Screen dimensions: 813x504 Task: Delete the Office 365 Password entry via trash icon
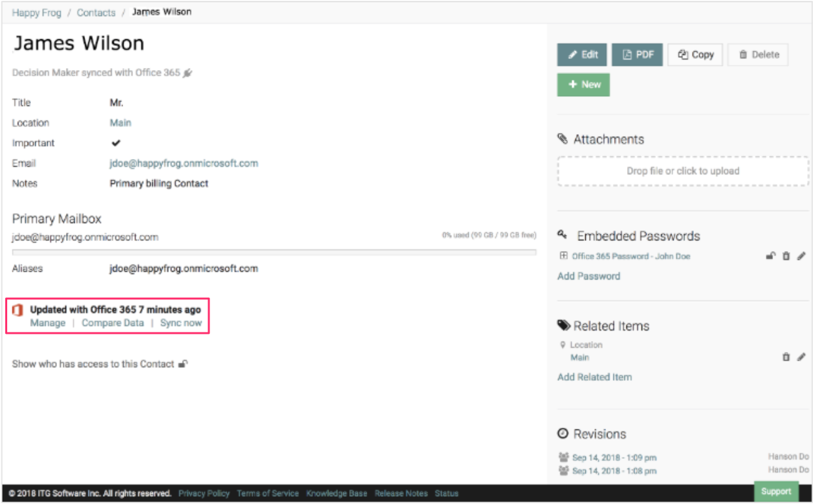786,257
